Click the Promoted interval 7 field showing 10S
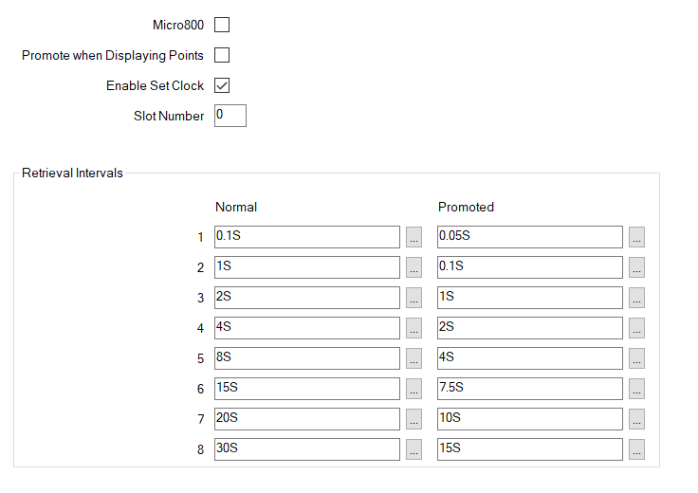This screenshot has height=493, width=698. 530,418
